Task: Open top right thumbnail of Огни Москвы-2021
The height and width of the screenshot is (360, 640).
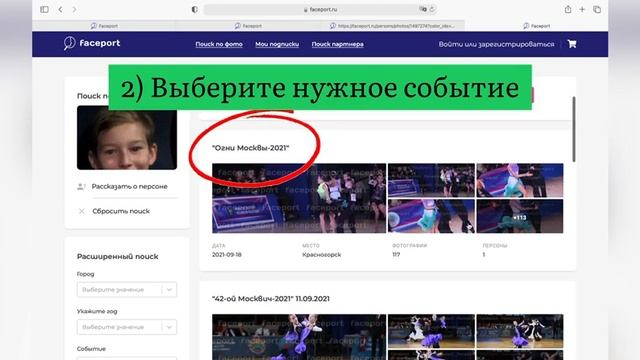Action: point(520,180)
